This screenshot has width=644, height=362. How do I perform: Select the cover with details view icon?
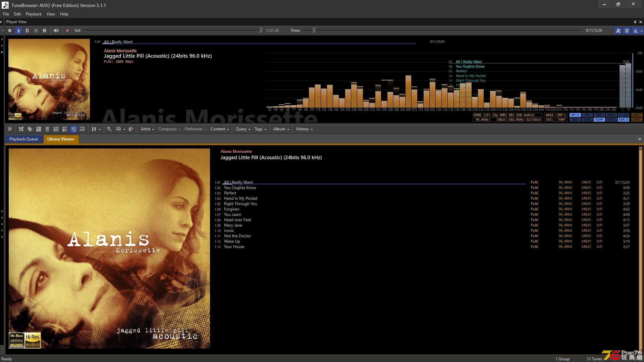point(65,129)
